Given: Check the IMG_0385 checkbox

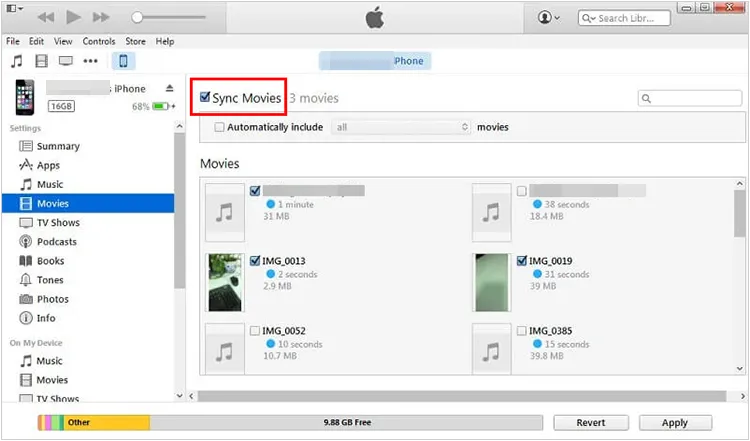Looking at the screenshot, I should point(522,331).
